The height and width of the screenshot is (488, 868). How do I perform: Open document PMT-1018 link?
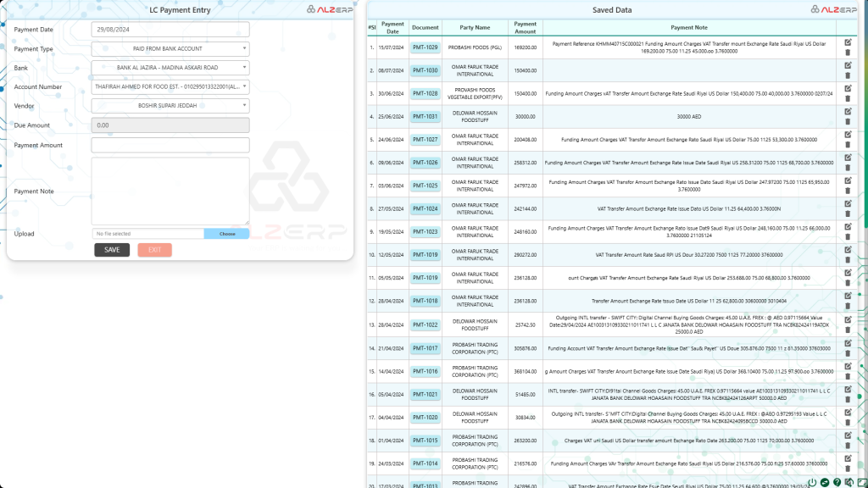(x=426, y=301)
